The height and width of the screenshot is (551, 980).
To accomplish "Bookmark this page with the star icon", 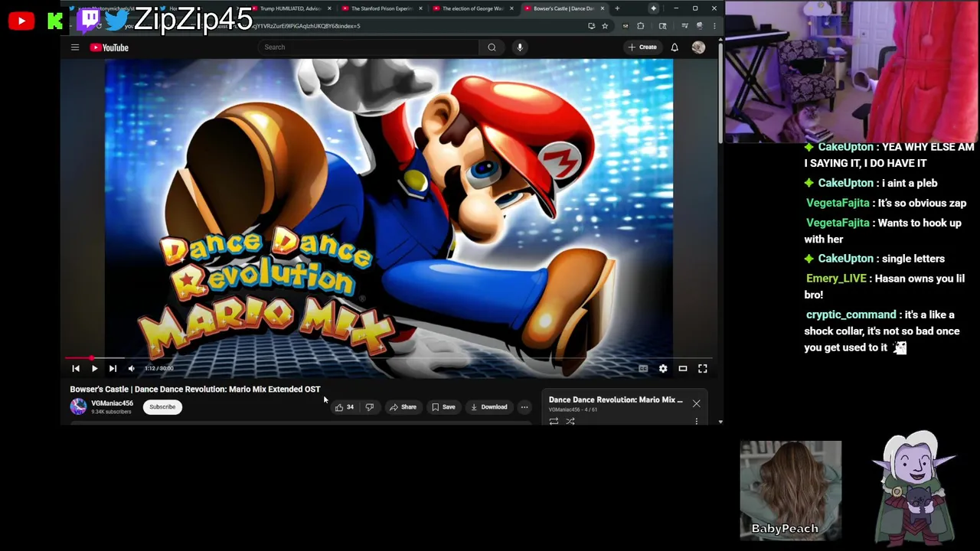I will point(605,26).
